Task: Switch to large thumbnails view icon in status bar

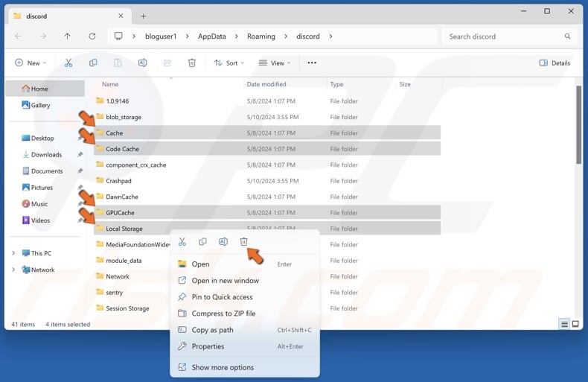Action: [x=575, y=324]
